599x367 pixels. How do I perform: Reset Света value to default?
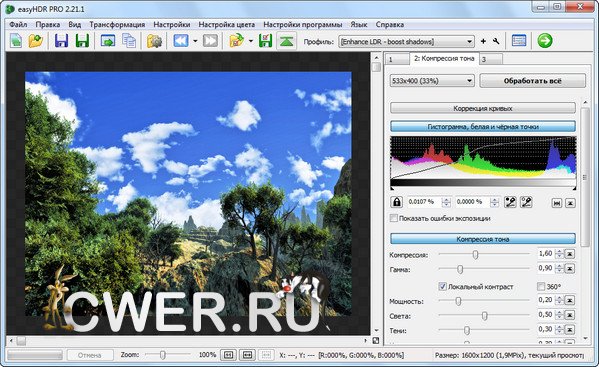coord(570,315)
